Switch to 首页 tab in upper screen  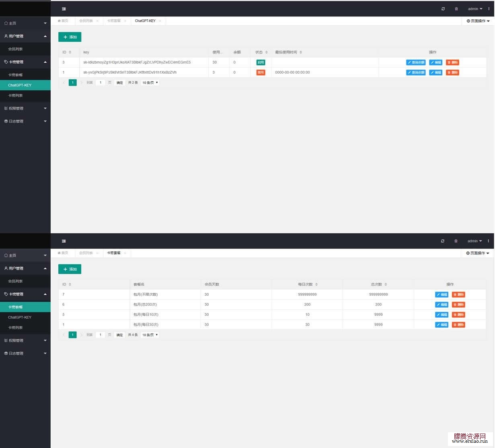pos(63,21)
